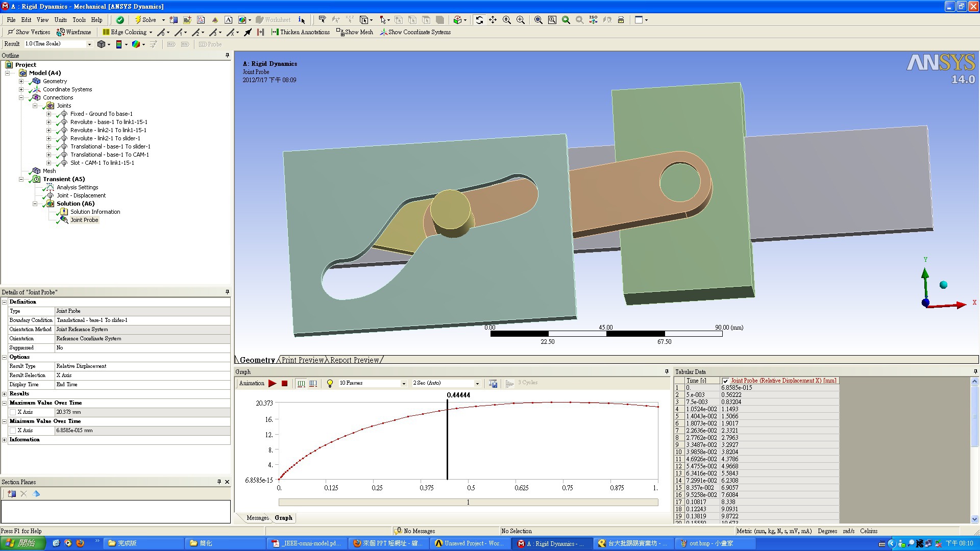Open the Result scale combo box
Viewport: 980px width, 551px height.
pyautogui.click(x=89, y=44)
